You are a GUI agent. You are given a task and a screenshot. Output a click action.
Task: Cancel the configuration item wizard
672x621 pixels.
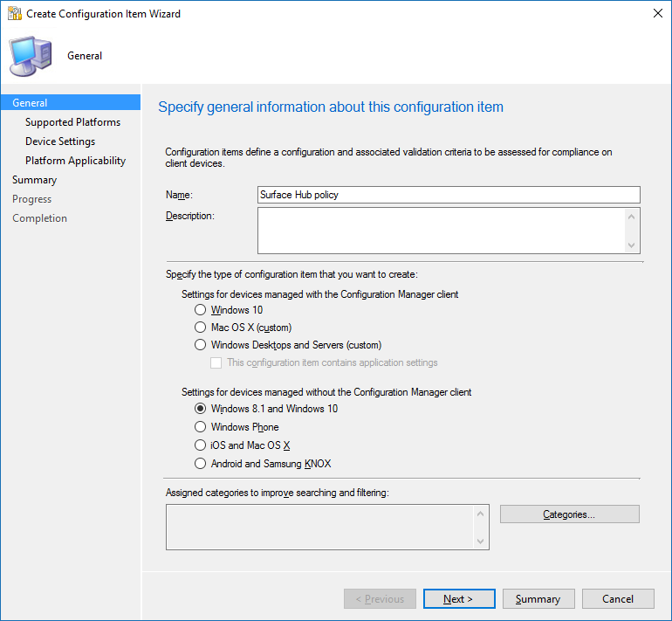(x=618, y=599)
